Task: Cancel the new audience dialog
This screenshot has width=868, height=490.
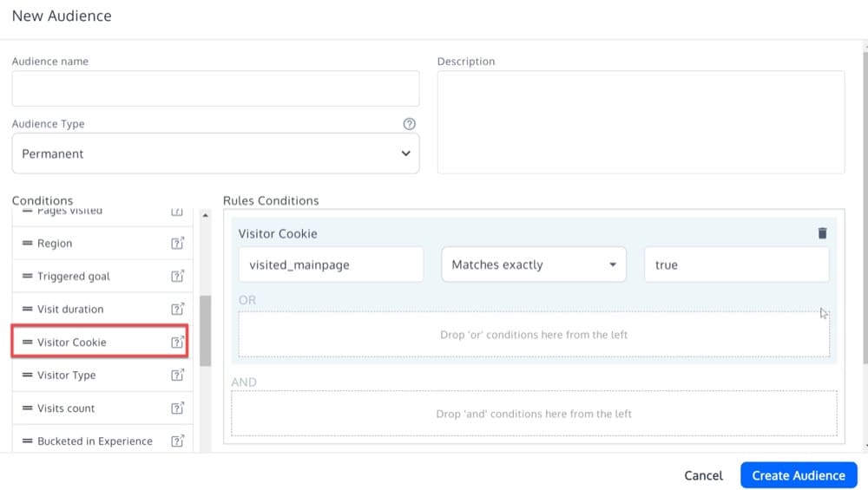Action: coord(703,475)
